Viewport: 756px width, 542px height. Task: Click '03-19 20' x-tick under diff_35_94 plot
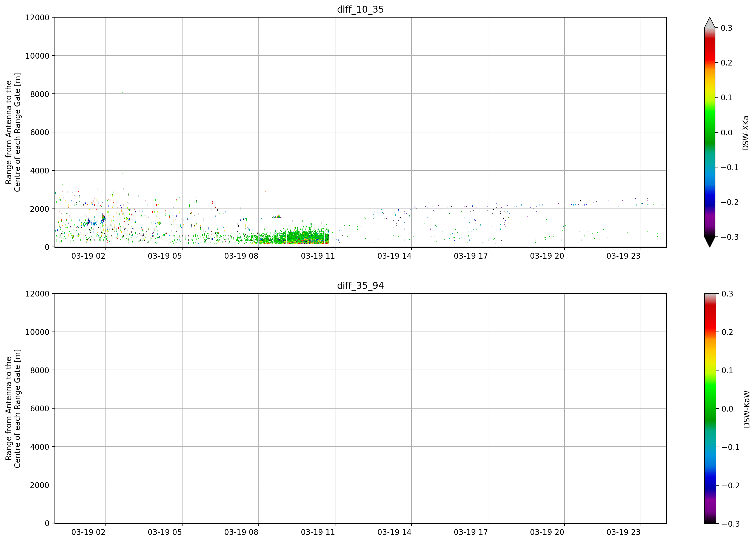pos(547,532)
